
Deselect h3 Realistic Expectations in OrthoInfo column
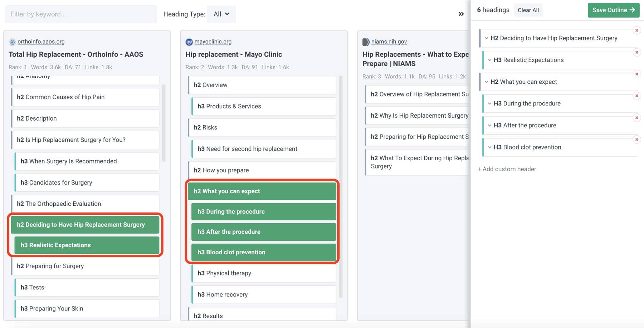pos(87,245)
